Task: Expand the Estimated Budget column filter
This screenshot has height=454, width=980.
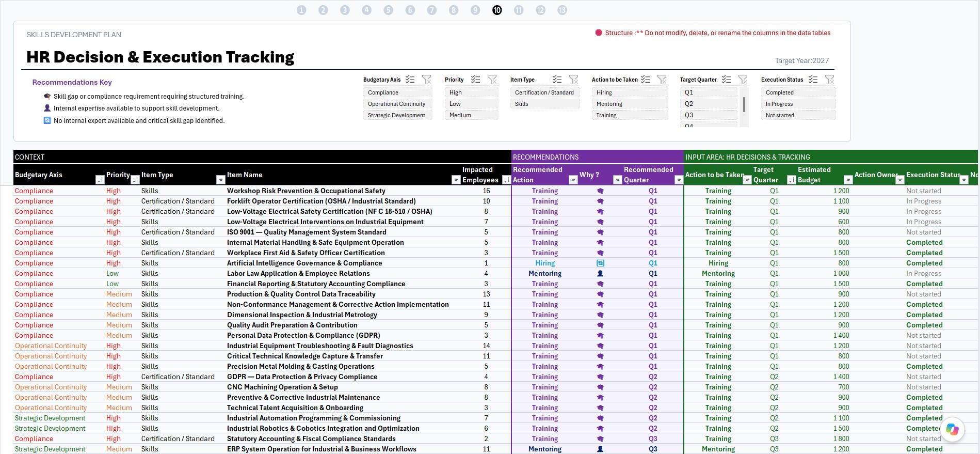Action: pos(848,180)
